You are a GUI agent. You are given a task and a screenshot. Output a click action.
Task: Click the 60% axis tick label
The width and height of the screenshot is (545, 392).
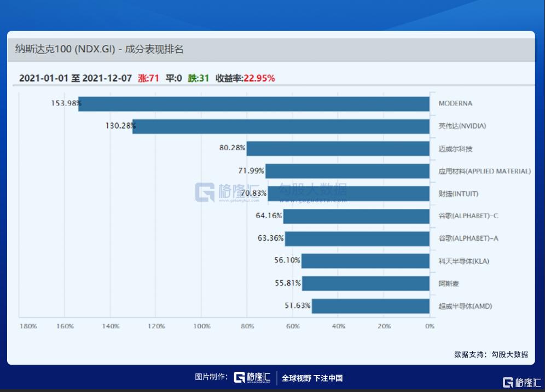pos(293,326)
